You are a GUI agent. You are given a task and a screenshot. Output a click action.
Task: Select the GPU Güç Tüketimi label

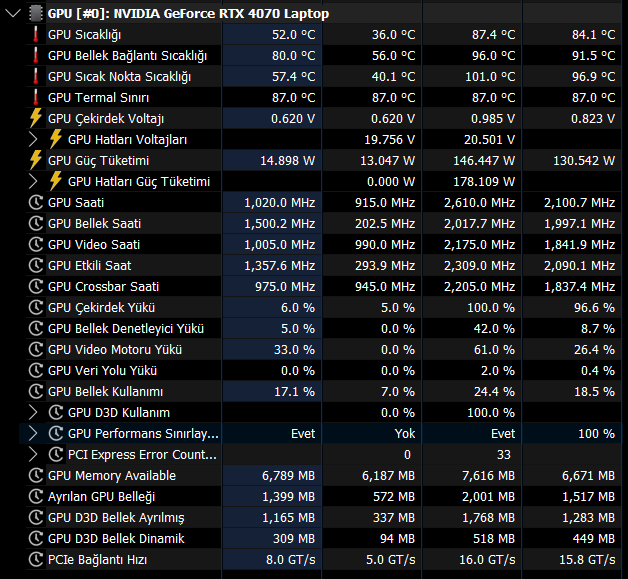[99, 161]
